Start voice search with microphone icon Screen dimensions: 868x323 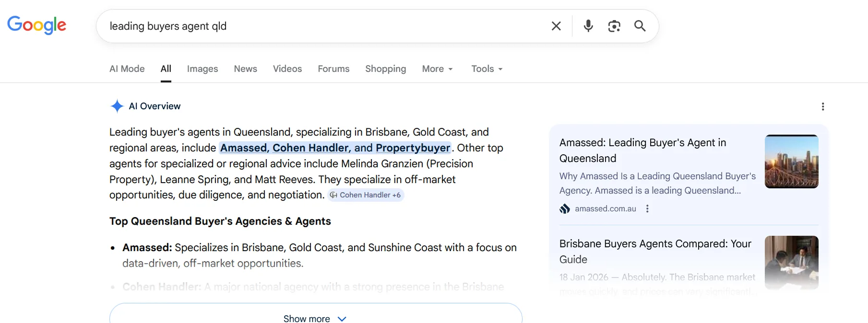(x=588, y=26)
